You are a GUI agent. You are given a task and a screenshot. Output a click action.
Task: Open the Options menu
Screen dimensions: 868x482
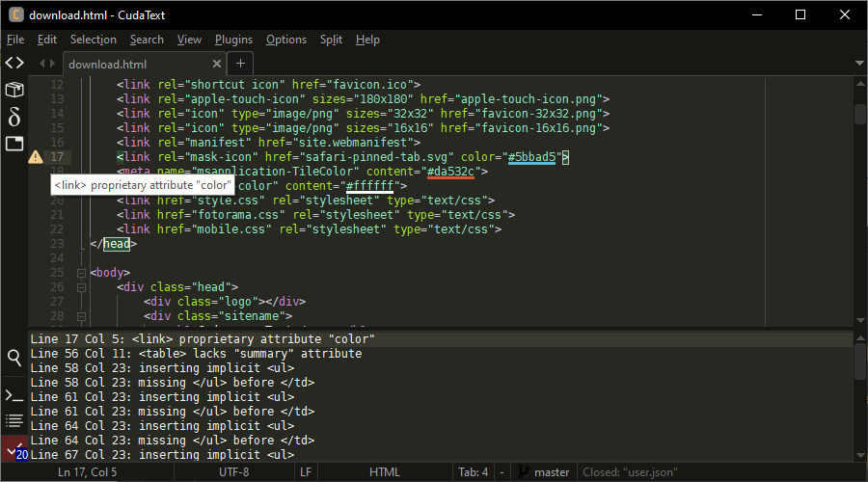pos(285,40)
